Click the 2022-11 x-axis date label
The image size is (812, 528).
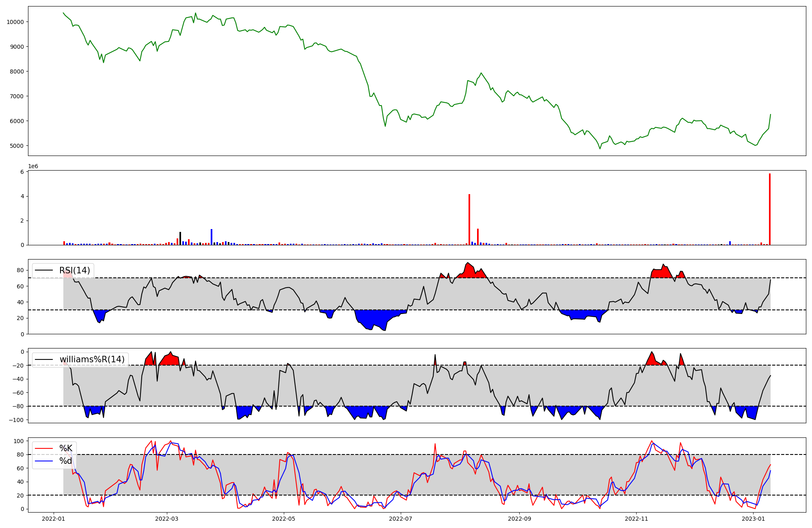pos(636,519)
